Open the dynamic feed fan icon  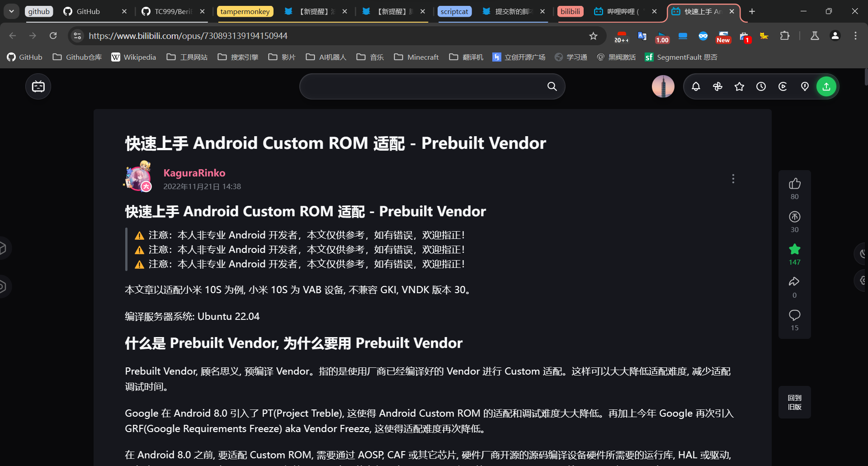point(717,86)
